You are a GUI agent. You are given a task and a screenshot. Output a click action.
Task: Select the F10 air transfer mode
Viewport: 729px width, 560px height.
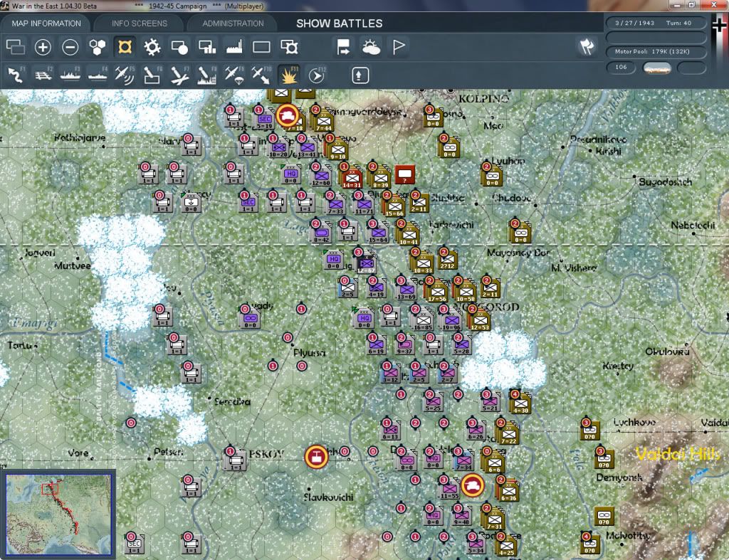coord(261,75)
